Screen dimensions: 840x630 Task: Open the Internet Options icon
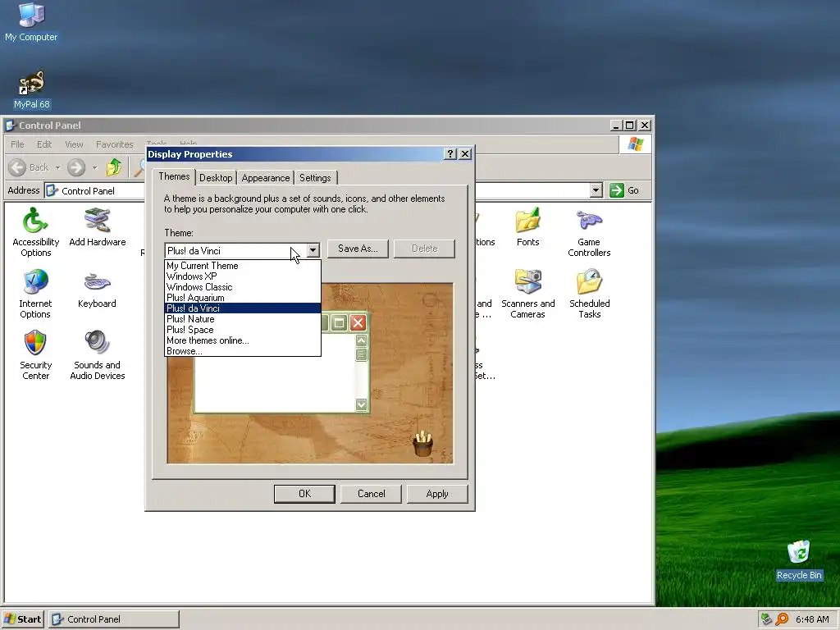(x=35, y=294)
